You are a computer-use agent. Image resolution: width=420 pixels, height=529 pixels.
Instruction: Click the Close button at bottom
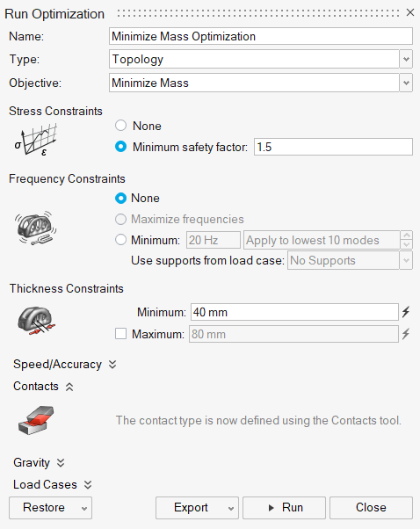[371, 508]
